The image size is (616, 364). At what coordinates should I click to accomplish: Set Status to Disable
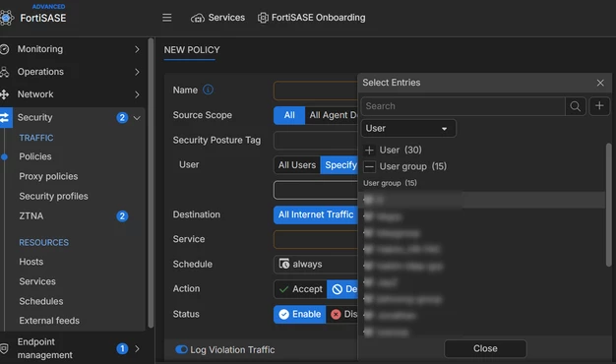[x=342, y=314]
